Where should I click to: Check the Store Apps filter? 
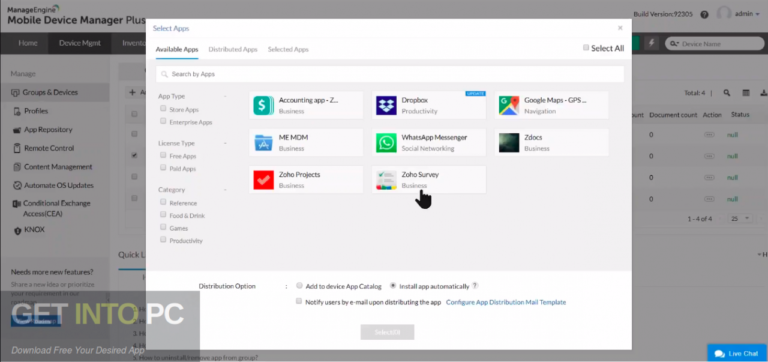[163, 109]
